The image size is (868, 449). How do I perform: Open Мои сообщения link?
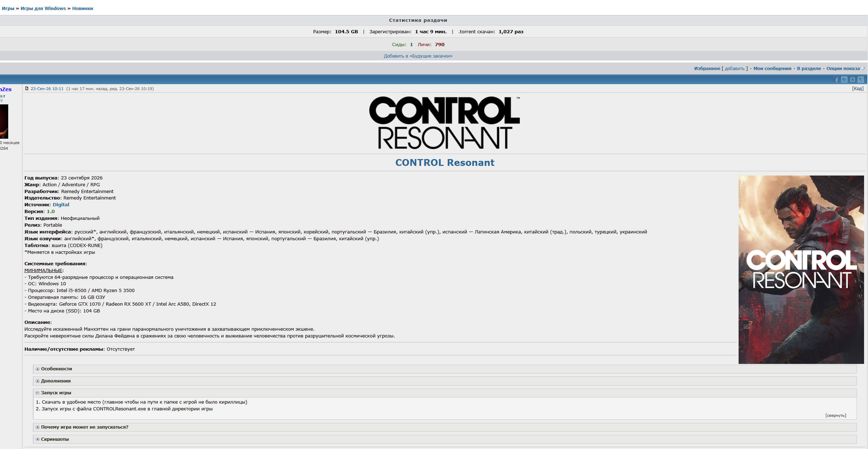[772, 68]
